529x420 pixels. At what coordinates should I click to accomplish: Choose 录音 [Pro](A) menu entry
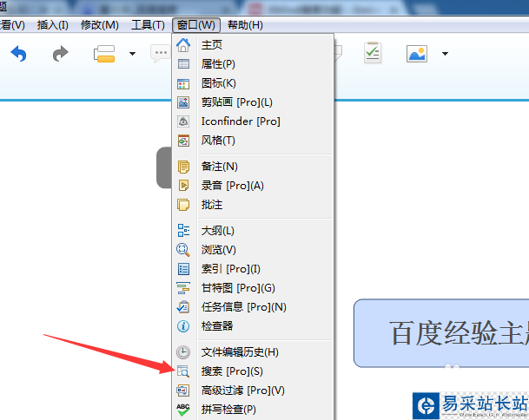pyautogui.click(x=253, y=186)
